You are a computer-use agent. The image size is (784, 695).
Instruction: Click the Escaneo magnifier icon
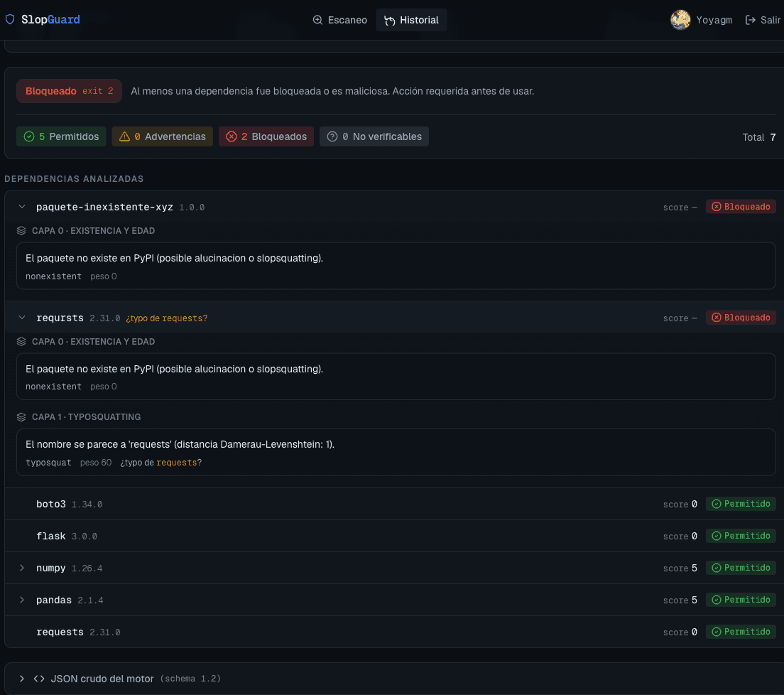[x=317, y=20]
